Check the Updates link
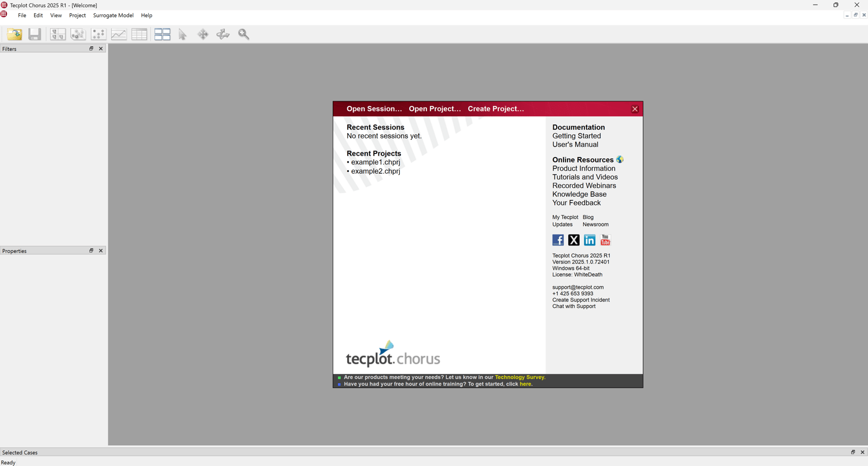 [562, 225]
